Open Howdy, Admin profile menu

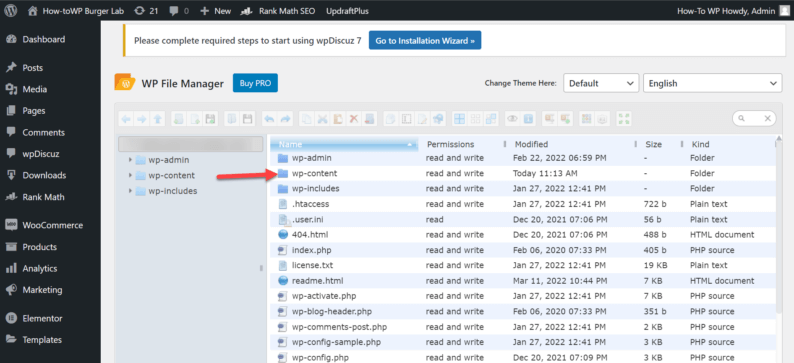pos(733,11)
